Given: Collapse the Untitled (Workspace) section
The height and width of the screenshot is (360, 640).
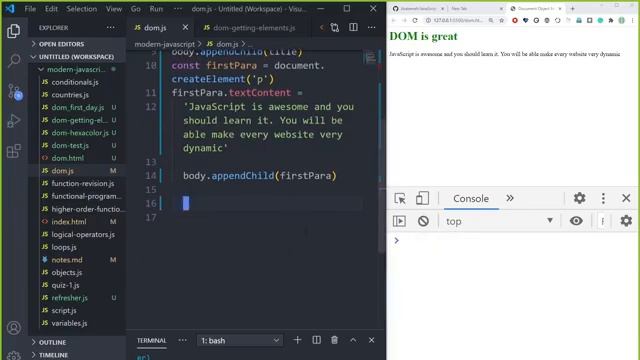Looking at the screenshot, I should pyautogui.click(x=76, y=57).
